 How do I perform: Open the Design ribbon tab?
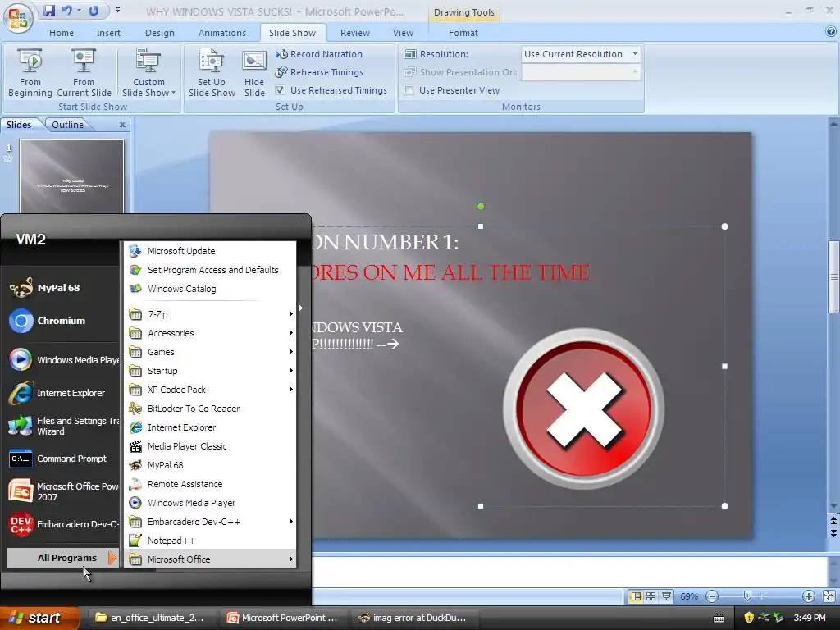[x=160, y=33]
